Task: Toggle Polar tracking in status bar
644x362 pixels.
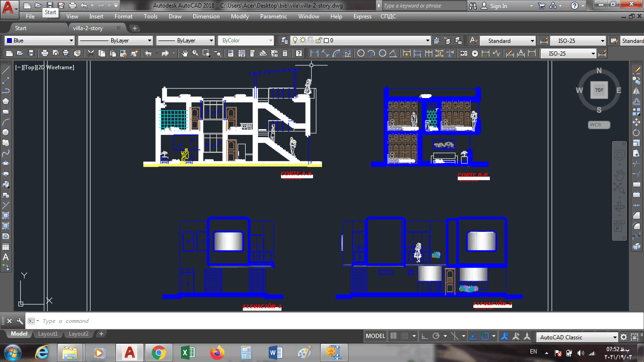Action: point(436,336)
